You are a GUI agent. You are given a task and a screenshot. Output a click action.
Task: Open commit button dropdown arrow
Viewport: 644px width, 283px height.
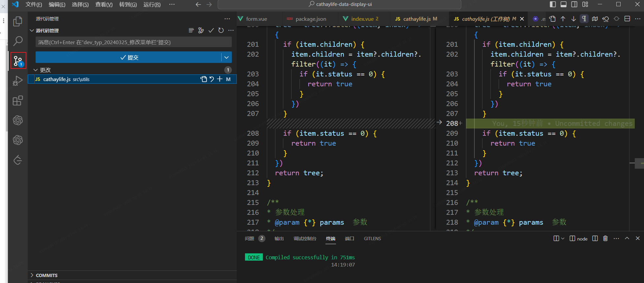pyautogui.click(x=227, y=57)
